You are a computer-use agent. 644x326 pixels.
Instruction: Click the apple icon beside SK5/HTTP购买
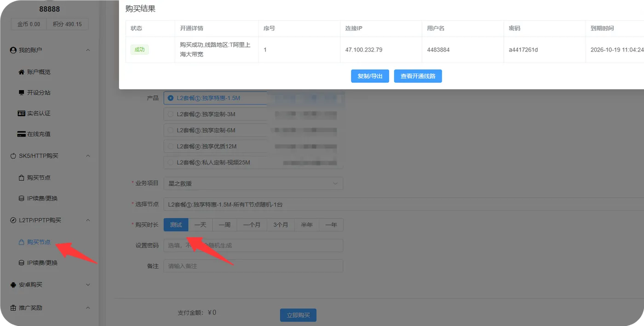(13, 156)
